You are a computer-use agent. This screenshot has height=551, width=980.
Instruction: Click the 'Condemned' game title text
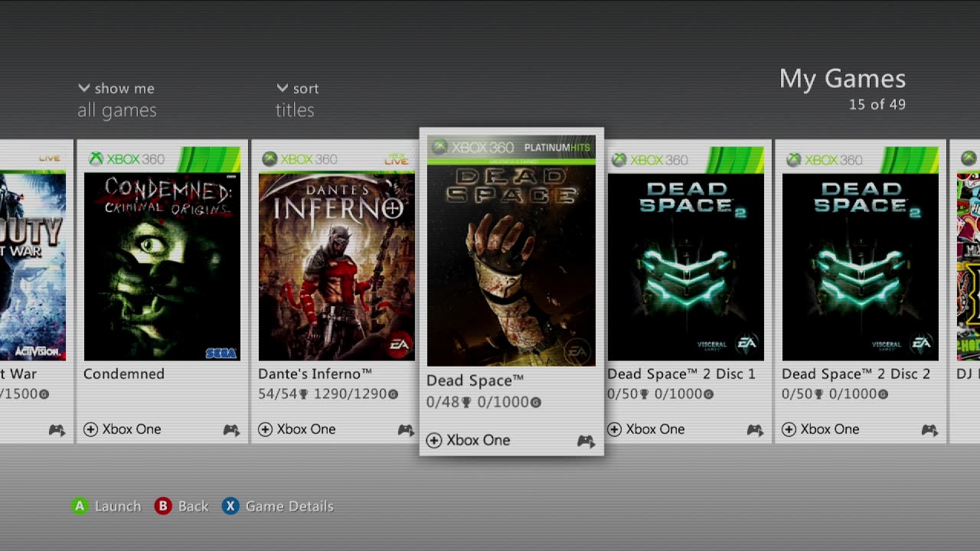pos(124,374)
